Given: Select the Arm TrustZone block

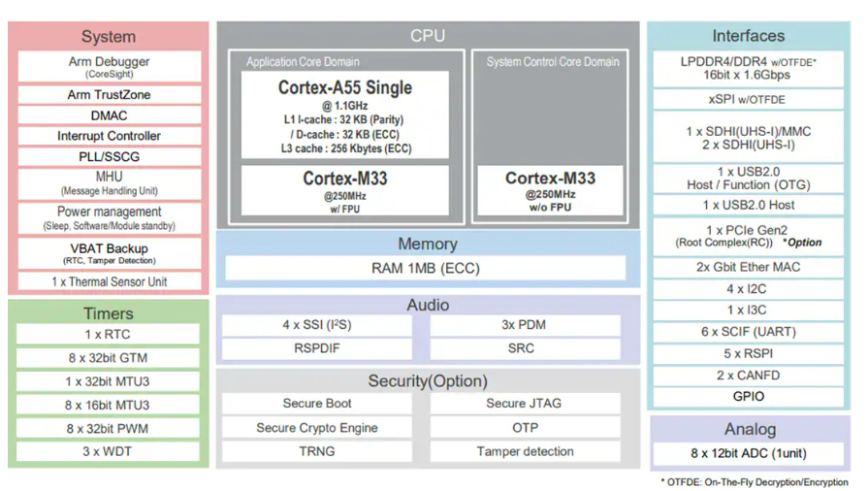Looking at the screenshot, I should pyautogui.click(x=109, y=95).
